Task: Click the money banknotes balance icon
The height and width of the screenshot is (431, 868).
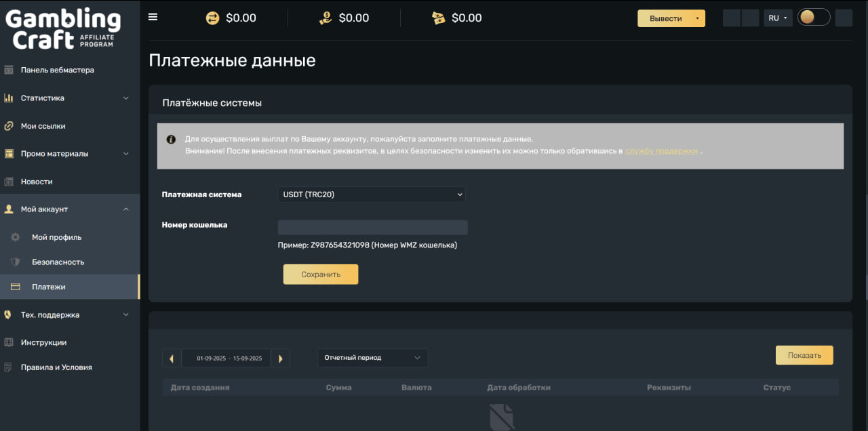Action: pyautogui.click(x=439, y=18)
